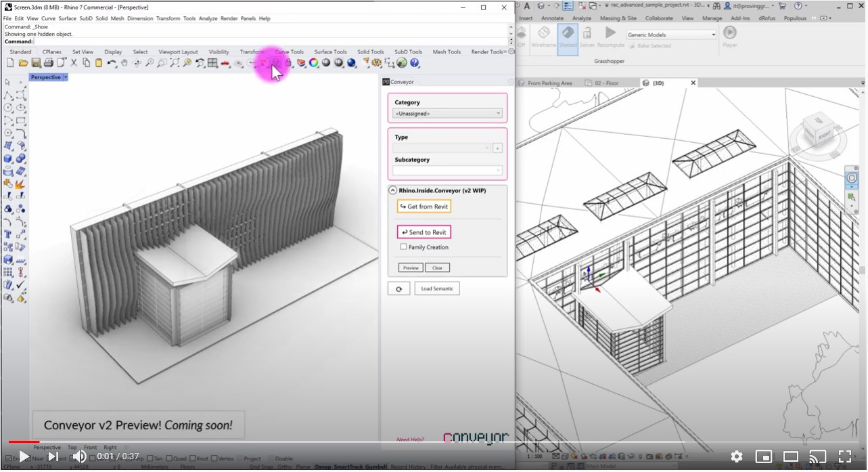868x472 pixels.
Task: Collapse the Rhino.Inside.Conveyor section
Action: pos(393,191)
